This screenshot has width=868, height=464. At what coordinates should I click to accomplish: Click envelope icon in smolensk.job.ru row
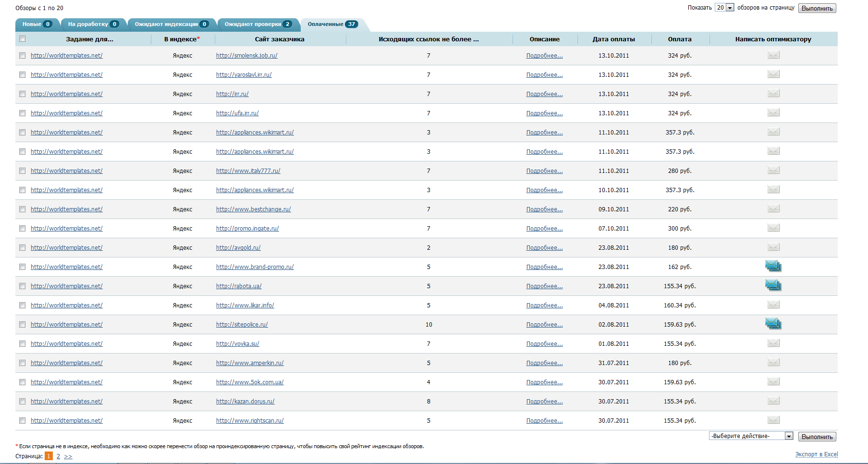[x=773, y=55]
